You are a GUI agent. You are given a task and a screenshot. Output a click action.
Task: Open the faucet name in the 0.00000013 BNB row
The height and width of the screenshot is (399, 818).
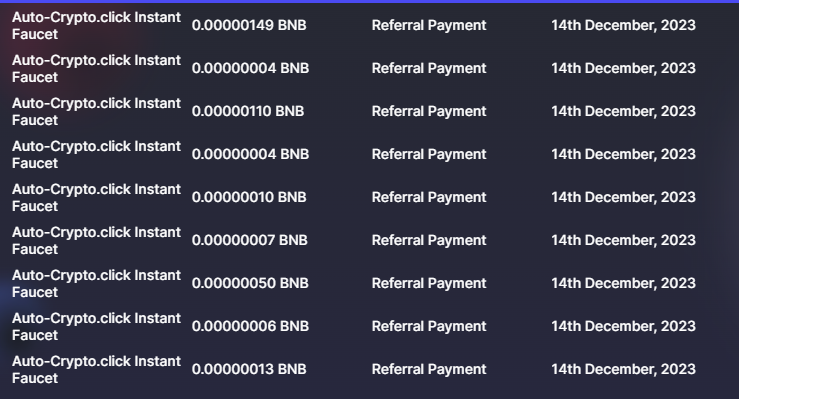(97, 370)
